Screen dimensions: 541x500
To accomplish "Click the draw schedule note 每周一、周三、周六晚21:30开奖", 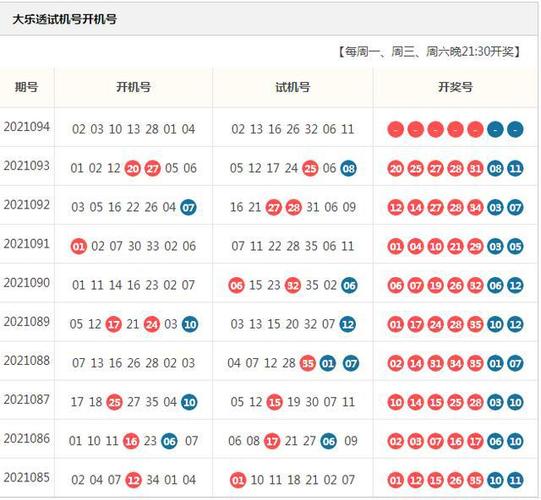I will (x=429, y=52).
